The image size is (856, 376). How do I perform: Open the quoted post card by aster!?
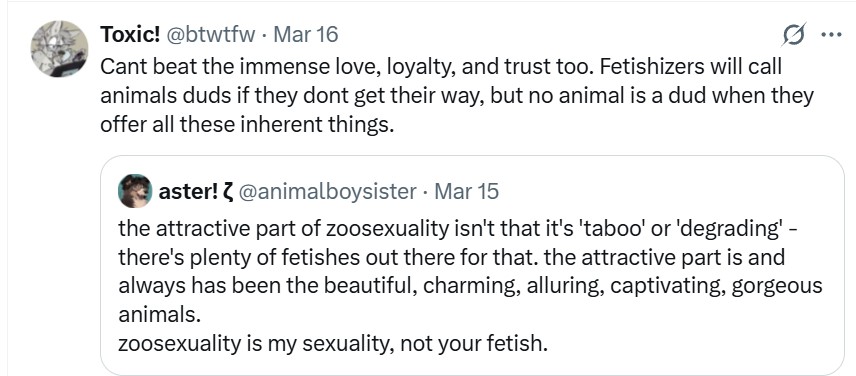tap(472, 265)
